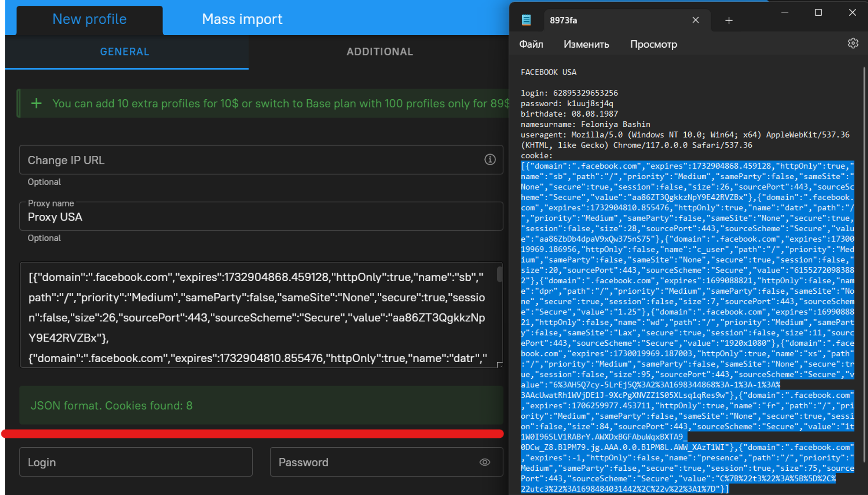Close the 8973fa Notepad tab
This screenshot has width=868, height=495.
(696, 20)
